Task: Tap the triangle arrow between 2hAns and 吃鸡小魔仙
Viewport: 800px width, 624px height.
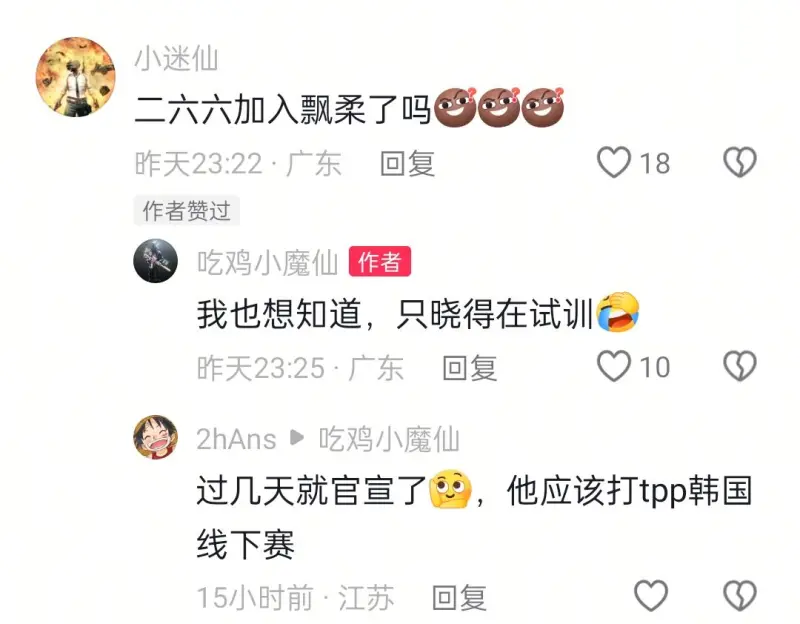Action: point(297,438)
